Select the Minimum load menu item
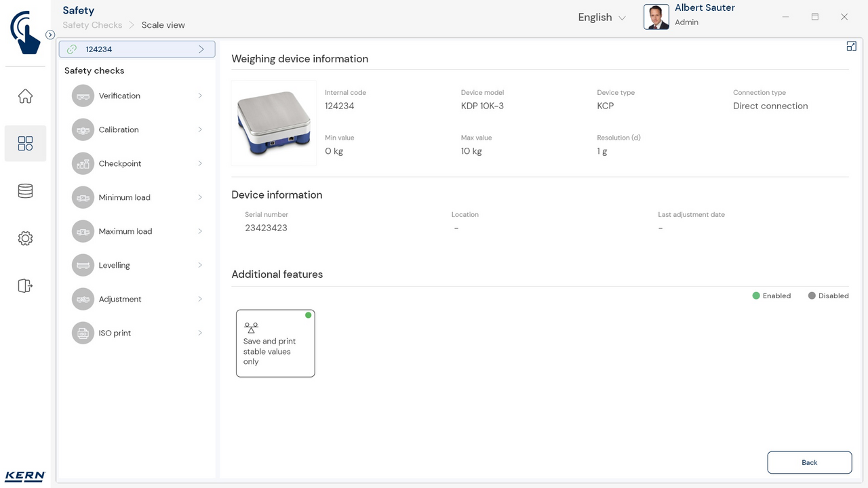Image resolution: width=868 pixels, height=488 pixels. tap(124, 197)
